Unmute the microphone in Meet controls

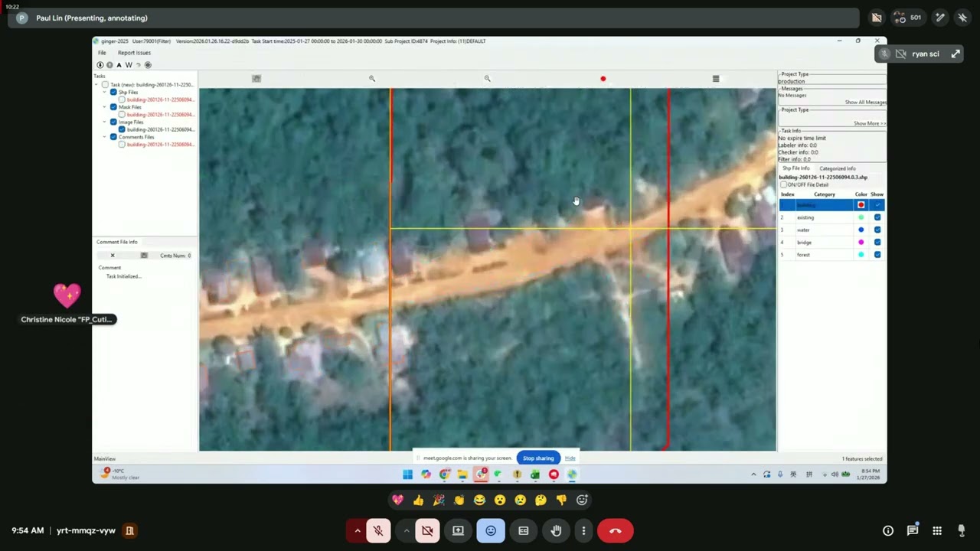(378, 530)
